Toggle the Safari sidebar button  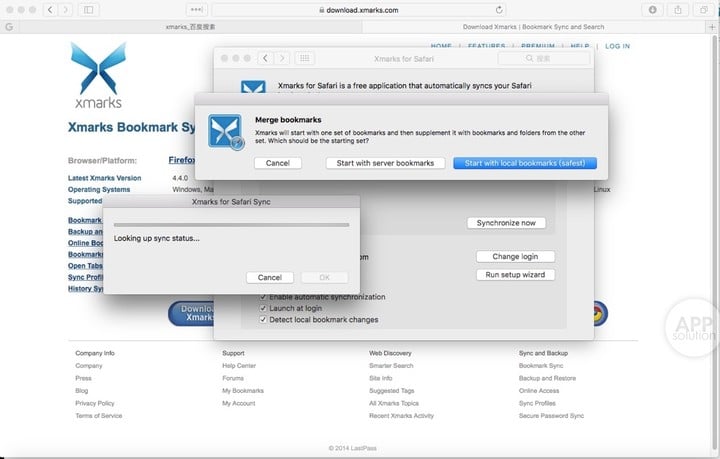coord(89,10)
